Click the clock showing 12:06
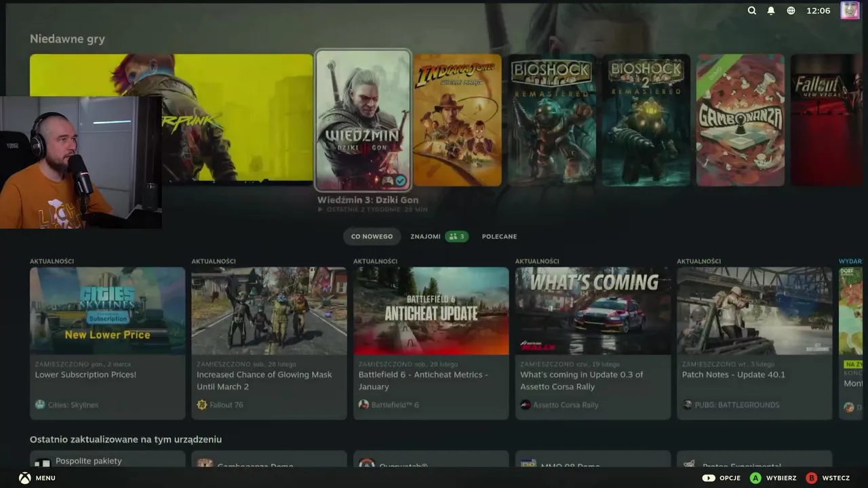 [818, 11]
